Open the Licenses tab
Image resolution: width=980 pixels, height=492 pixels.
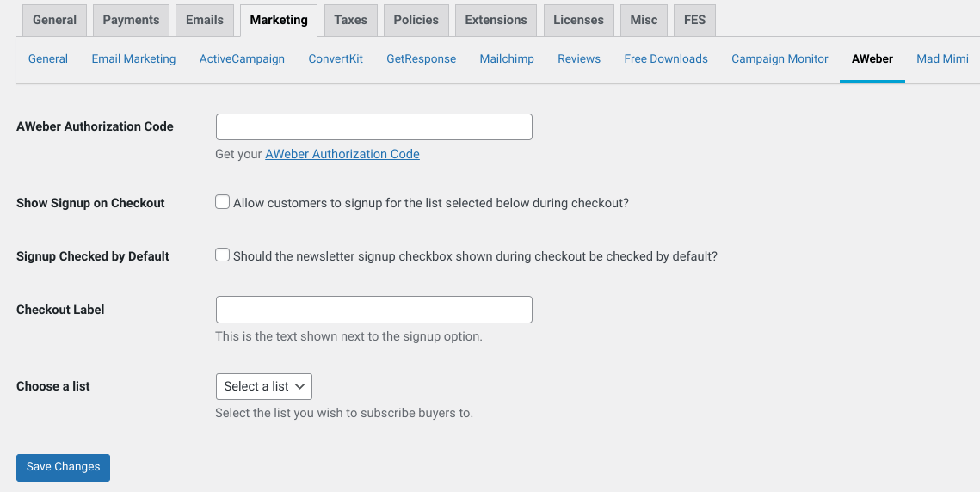[579, 20]
